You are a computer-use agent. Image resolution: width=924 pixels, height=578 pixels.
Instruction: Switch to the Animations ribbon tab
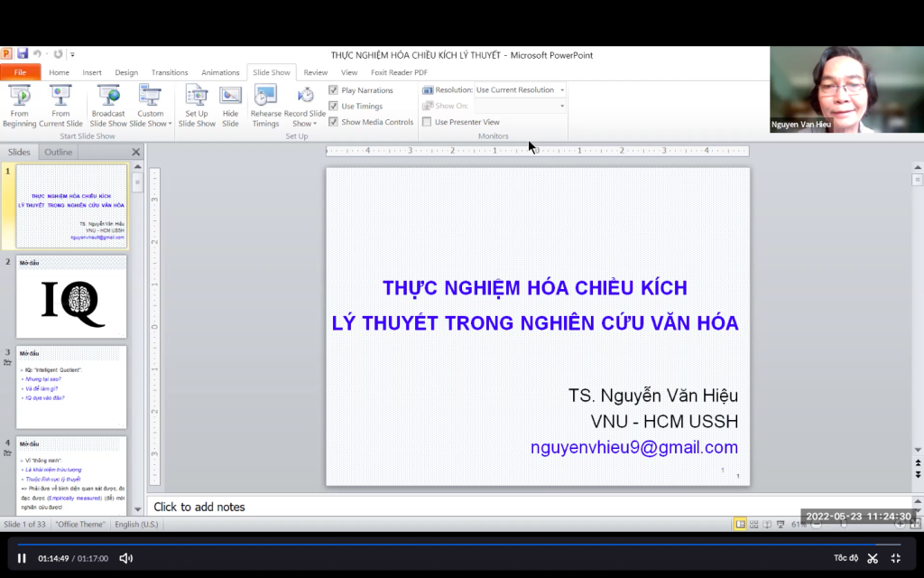pos(220,72)
